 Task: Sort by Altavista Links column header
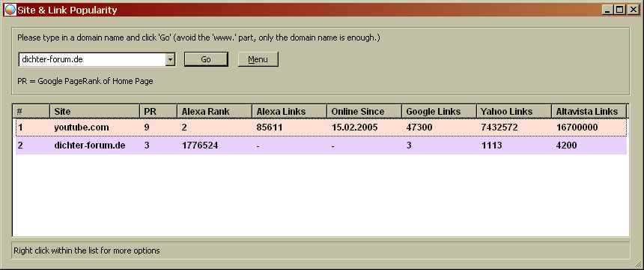click(589, 111)
